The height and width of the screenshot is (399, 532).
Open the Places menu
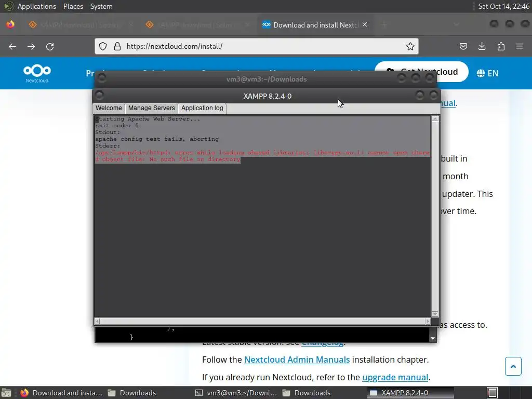[x=73, y=6]
